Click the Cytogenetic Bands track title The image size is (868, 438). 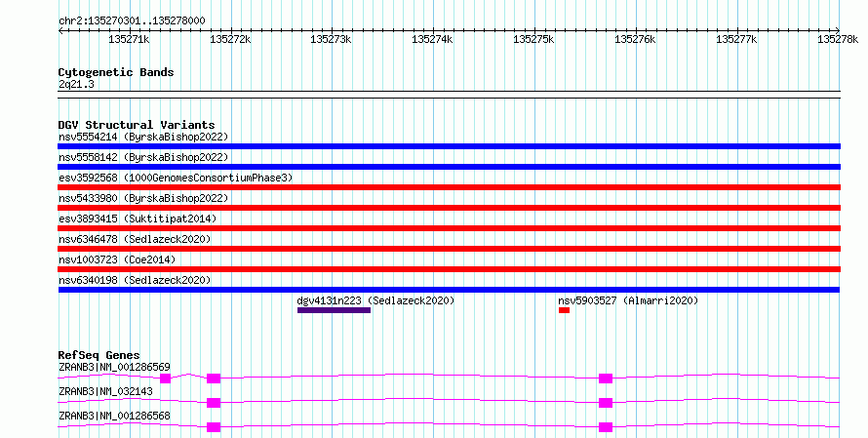click(116, 72)
